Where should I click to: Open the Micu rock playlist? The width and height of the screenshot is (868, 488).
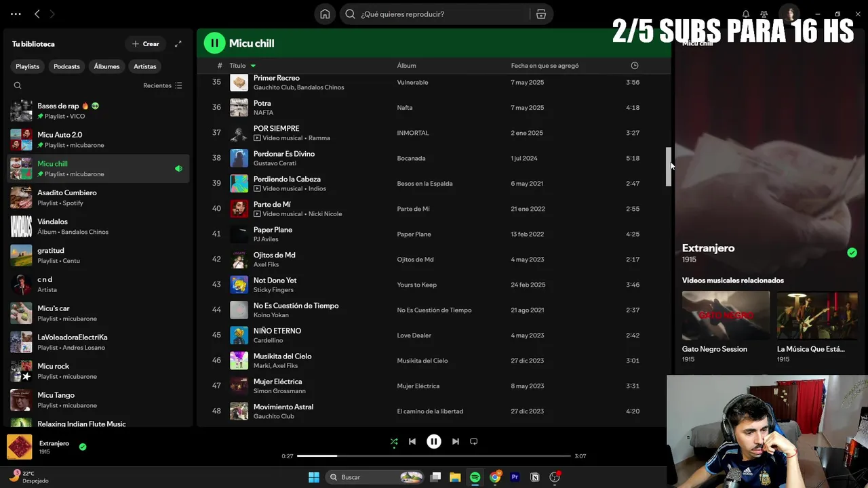click(x=99, y=371)
